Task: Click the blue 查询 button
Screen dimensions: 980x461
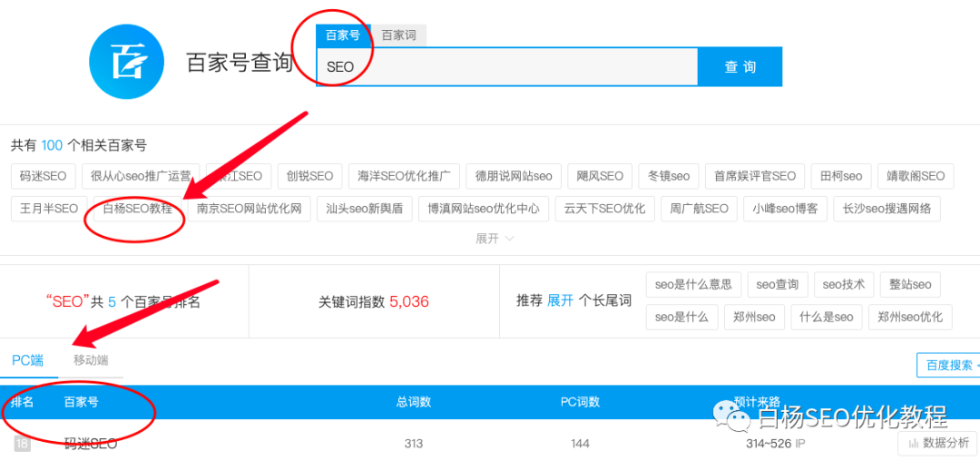Action: (740, 67)
